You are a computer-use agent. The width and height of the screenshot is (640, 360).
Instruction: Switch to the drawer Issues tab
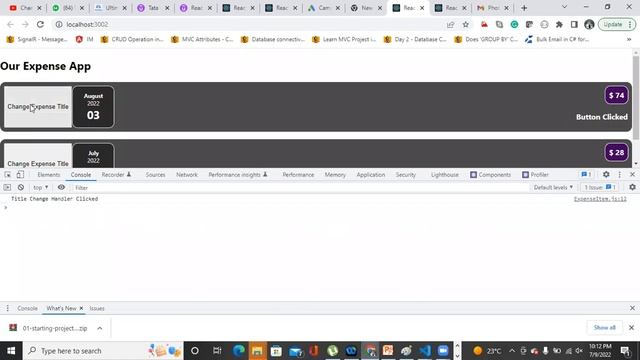point(97,308)
